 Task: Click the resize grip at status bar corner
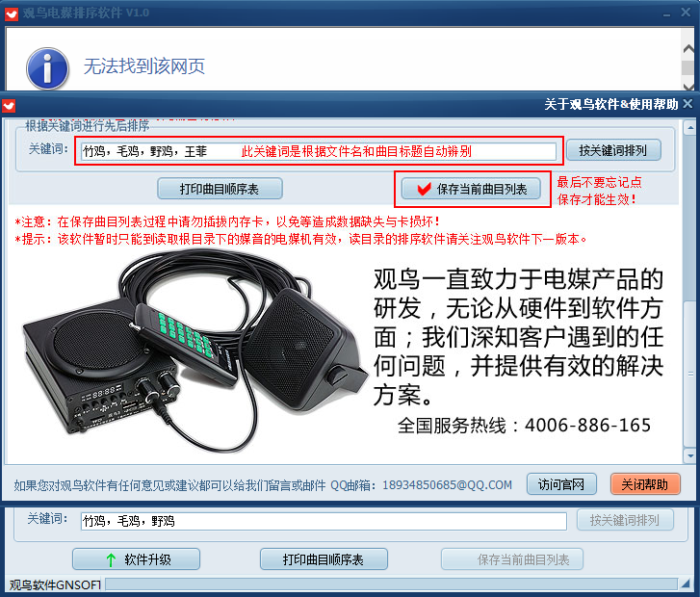(686, 584)
